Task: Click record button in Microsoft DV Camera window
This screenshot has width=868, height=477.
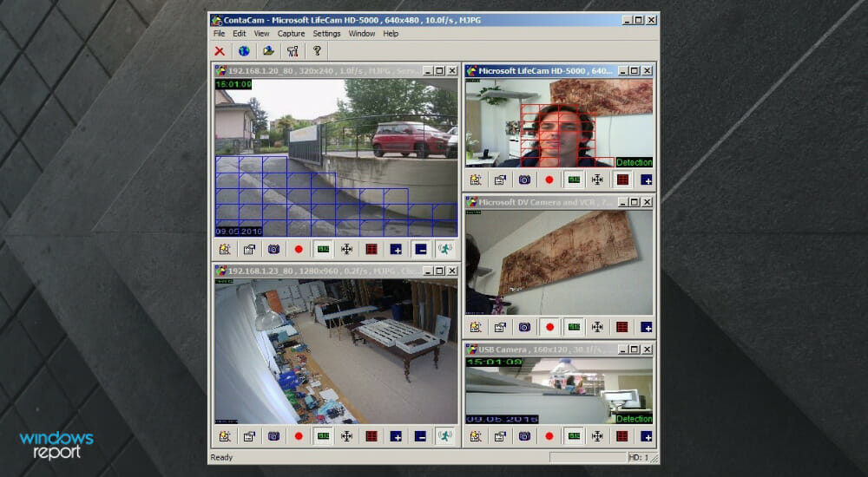Action: coord(549,327)
